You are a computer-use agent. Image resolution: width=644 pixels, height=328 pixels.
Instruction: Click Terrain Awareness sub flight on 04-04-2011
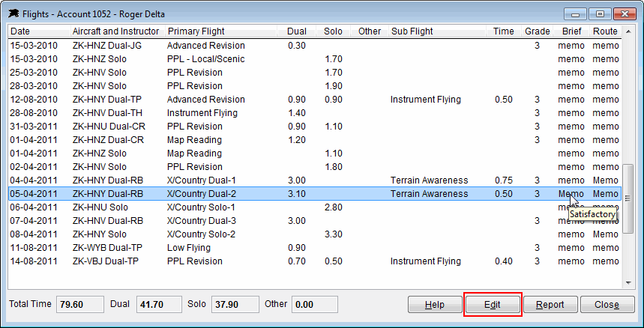click(429, 180)
